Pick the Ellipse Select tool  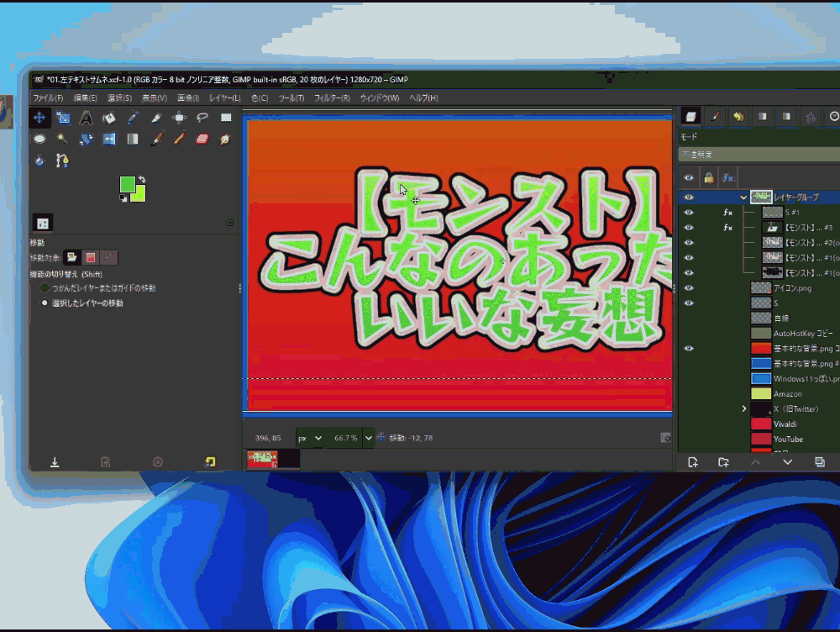(39, 139)
